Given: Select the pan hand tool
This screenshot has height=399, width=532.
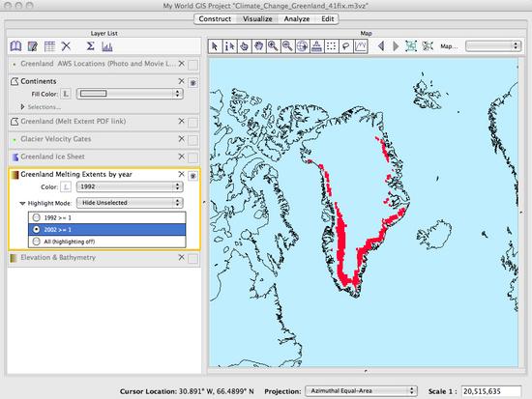Looking at the screenshot, I should coord(258,46).
